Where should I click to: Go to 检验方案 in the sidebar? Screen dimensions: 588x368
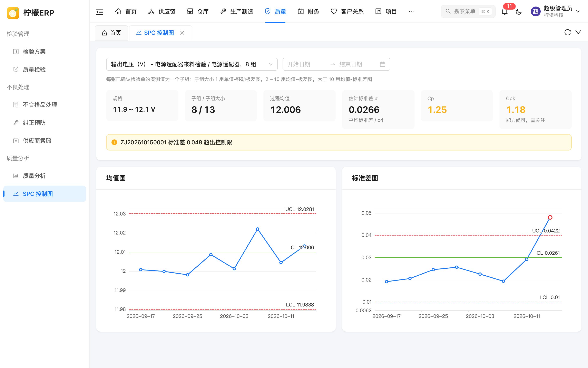pos(45,52)
